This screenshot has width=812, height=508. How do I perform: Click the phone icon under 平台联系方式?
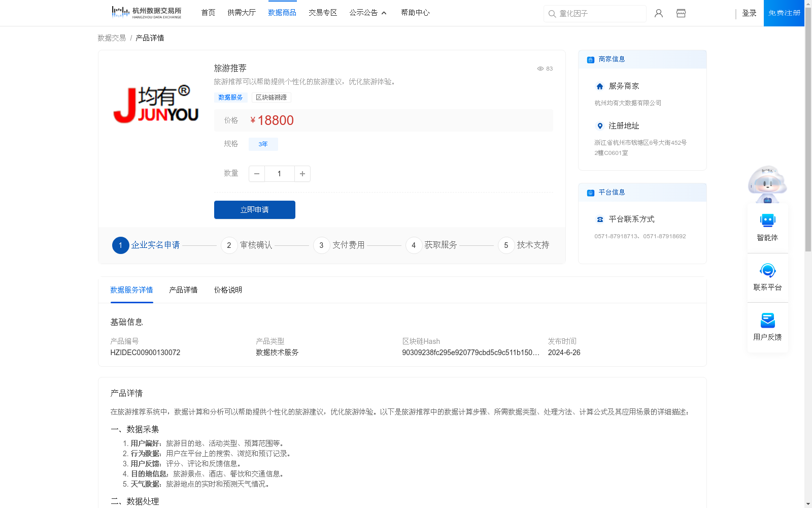tap(599, 219)
